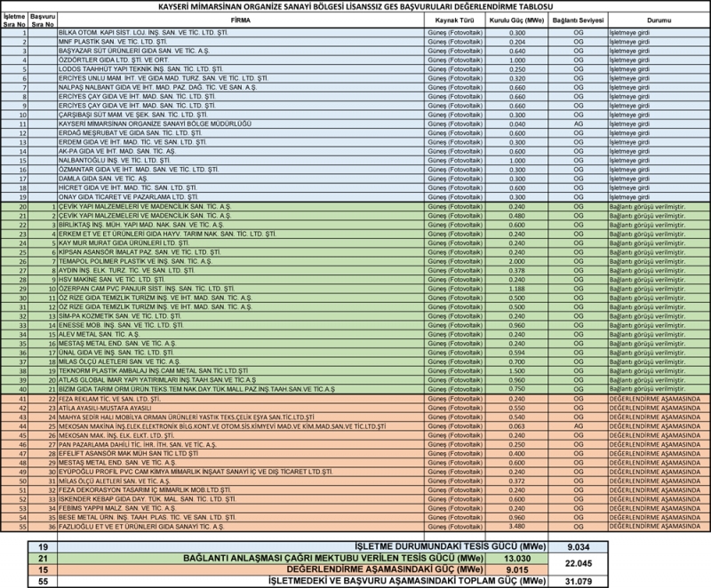Click firm 'ALEV METAL SAN. TİC. A.Ş.'

pyautogui.click(x=100, y=334)
